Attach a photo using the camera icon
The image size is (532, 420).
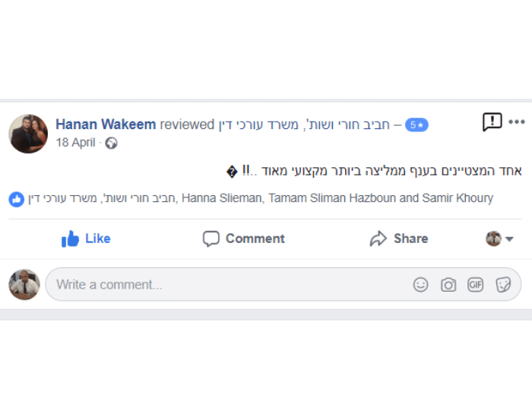coord(448,285)
